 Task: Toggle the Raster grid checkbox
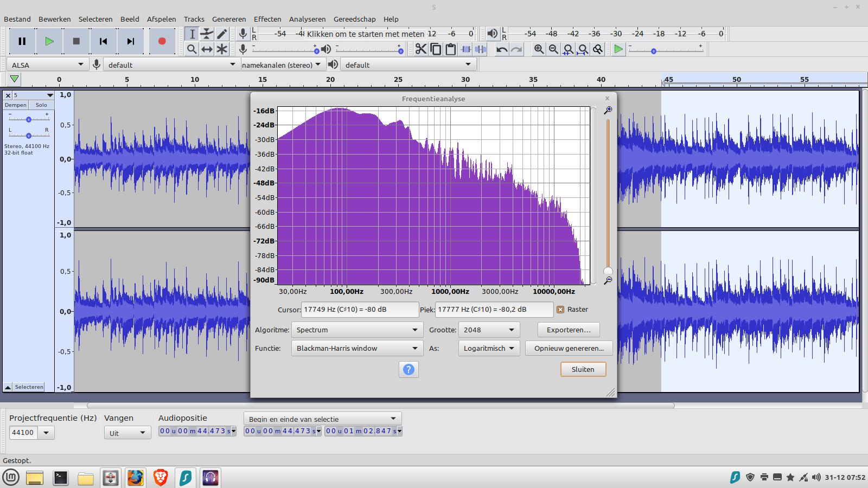coord(560,310)
